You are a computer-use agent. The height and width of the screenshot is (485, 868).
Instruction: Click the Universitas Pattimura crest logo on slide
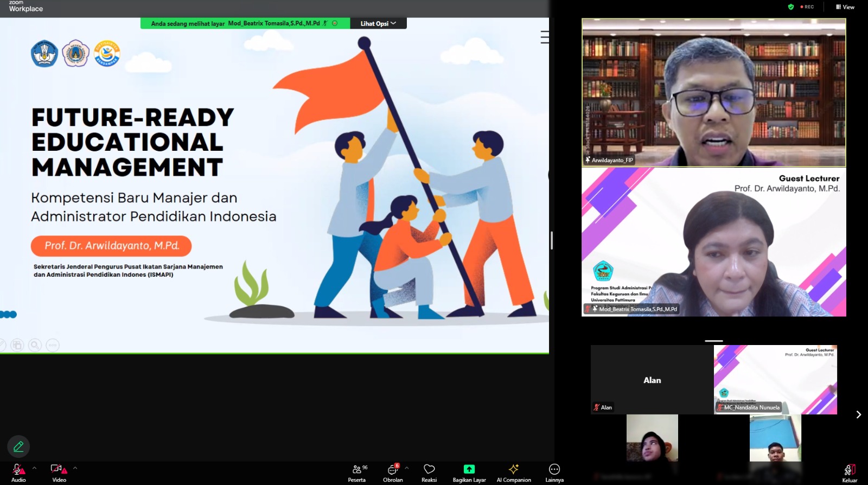tap(76, 54)
